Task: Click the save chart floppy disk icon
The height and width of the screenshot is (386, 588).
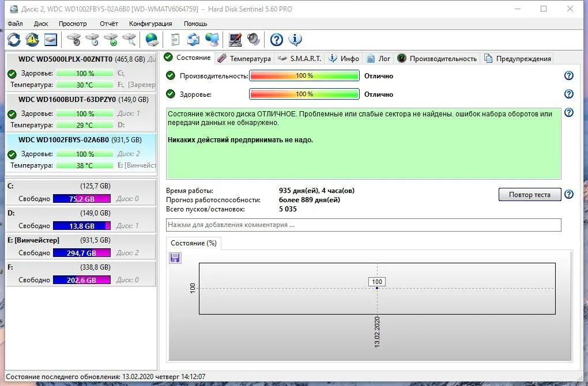Action: click(175, 258)
